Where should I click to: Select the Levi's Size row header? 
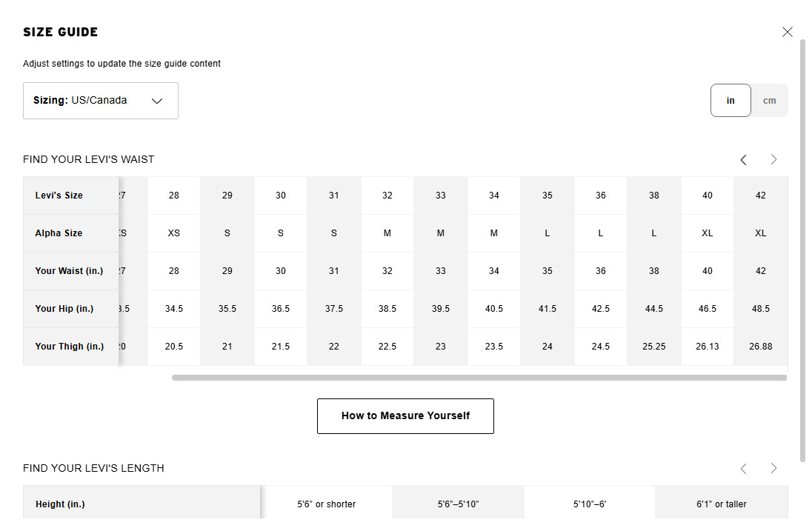tap(71, 196)
